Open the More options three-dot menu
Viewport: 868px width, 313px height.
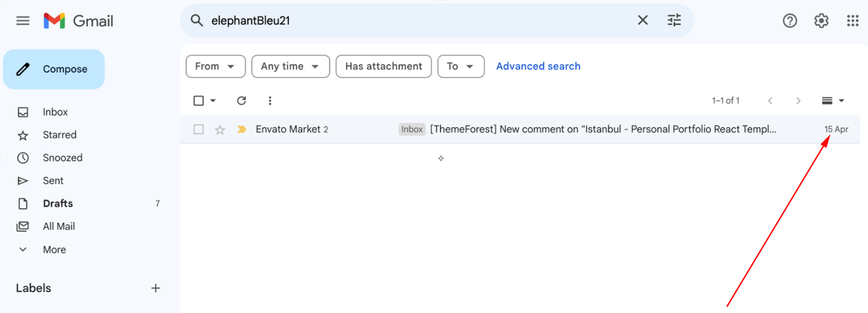point(270,100)
